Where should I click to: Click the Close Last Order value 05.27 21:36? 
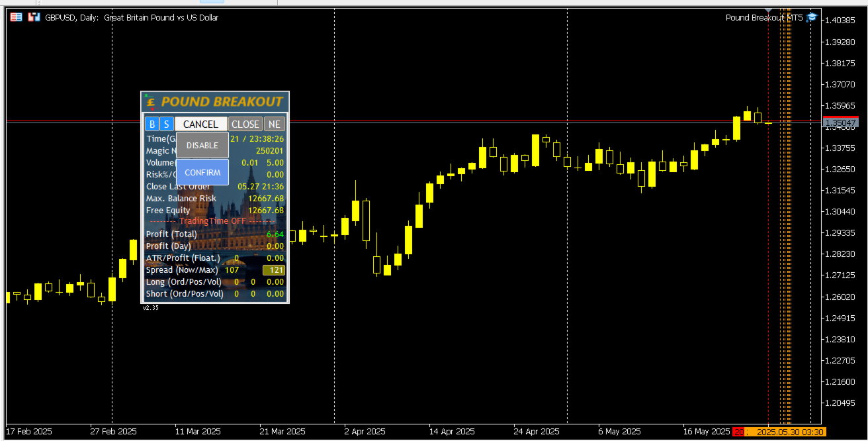point(261,187)
